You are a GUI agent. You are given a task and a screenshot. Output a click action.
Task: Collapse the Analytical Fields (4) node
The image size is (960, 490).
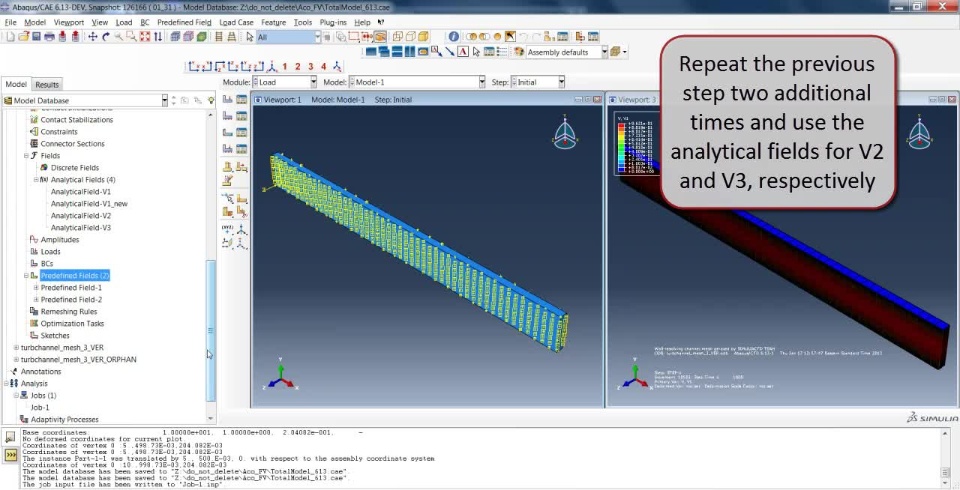pyautogui.click(x=36, y=179)
